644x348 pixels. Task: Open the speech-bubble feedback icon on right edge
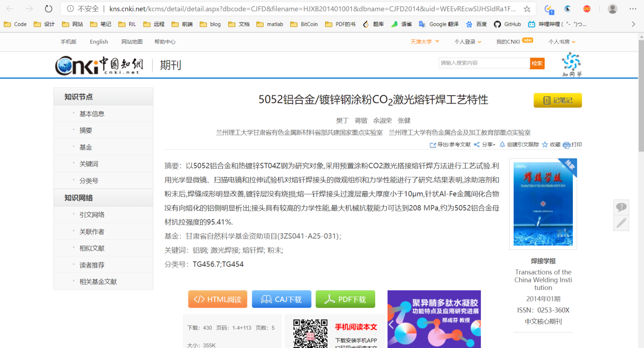(621, 207)
